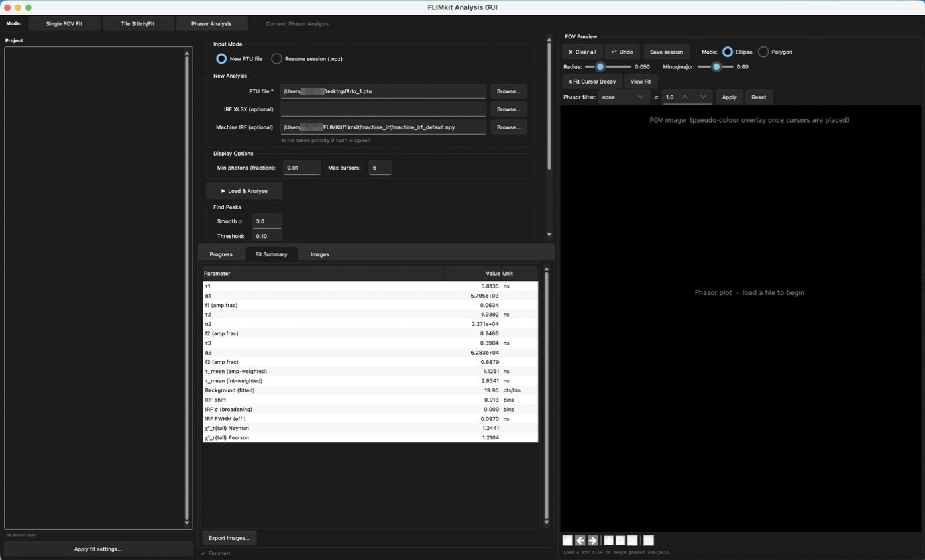Switch to Tile Stitch/Fit mode

(x=138, y=24)
